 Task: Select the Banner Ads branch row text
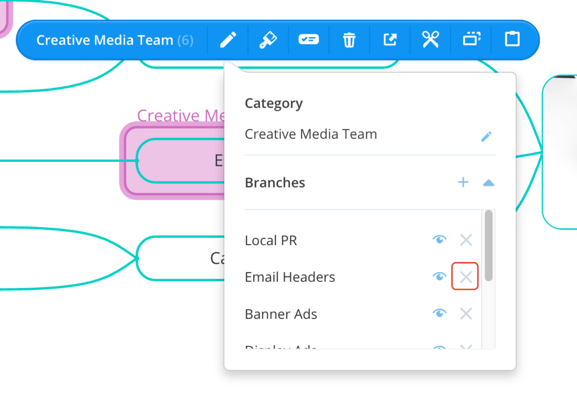click(281, 314)
